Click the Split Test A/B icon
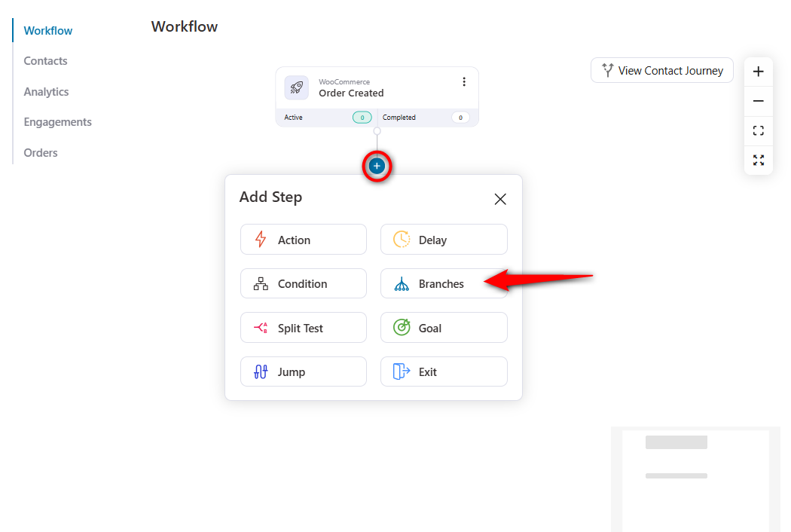 coord(261,328)
